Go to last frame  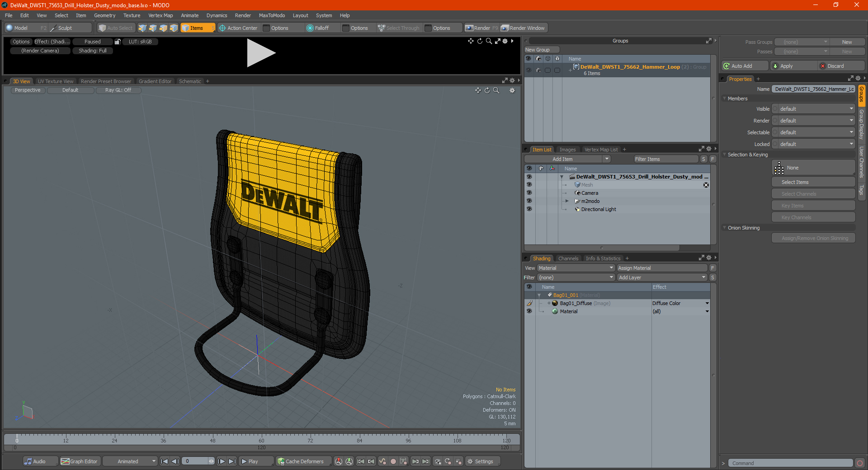[232, 461]
